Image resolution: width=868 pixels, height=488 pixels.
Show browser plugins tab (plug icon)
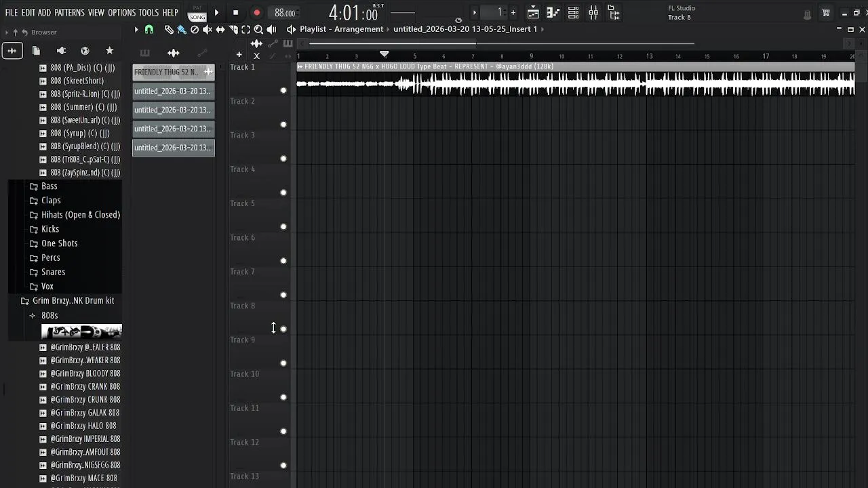pyautogui.click(x=61, y=51)
